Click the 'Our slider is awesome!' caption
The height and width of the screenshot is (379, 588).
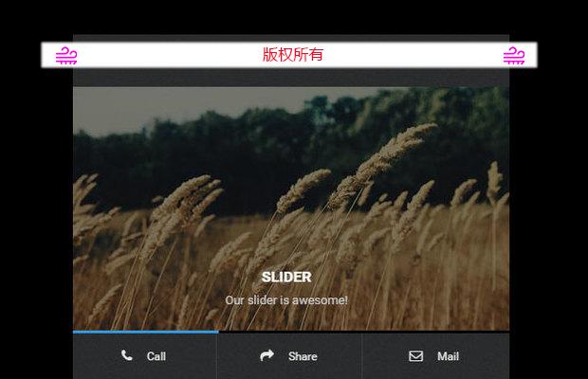pyautogui.click(x=286, y=300)
